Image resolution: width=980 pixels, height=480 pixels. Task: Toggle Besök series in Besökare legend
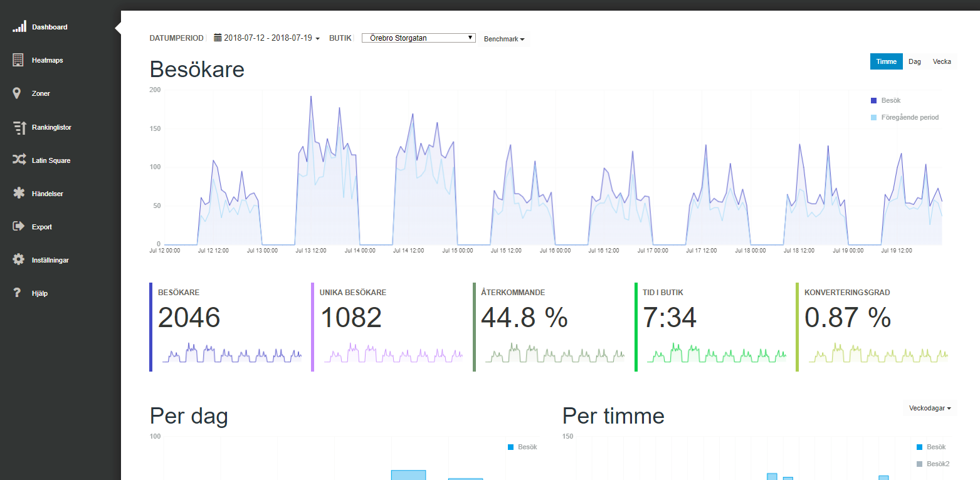(x=885, y=100)
